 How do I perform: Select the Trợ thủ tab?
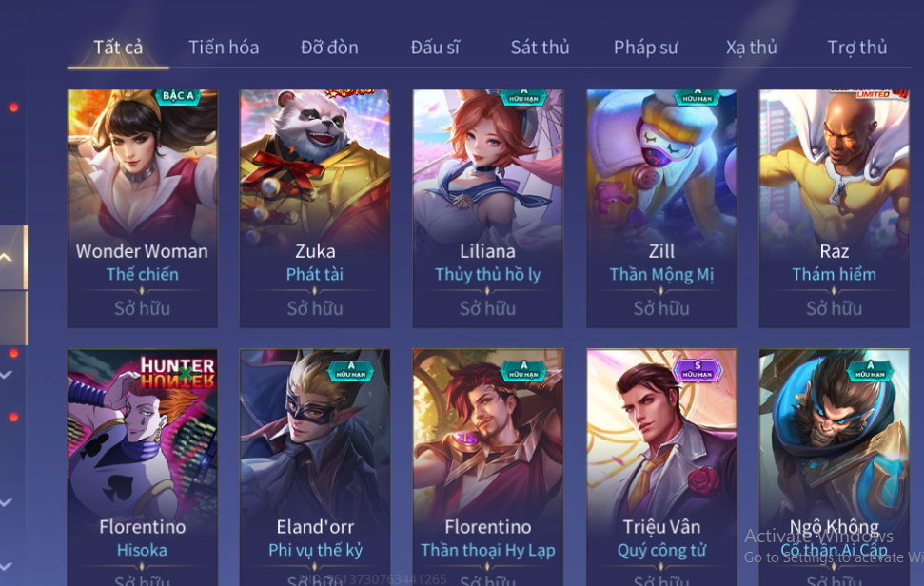[x=856, y=48]
